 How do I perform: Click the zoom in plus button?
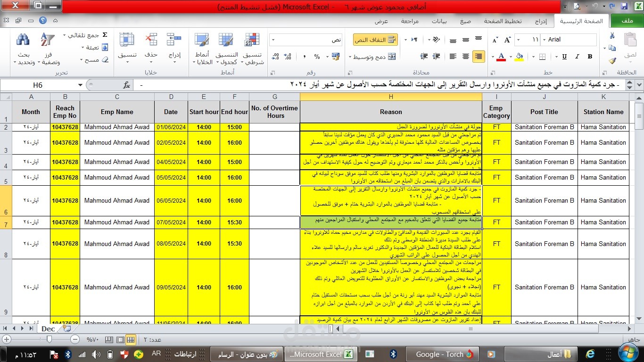click(x=6, y=339)
